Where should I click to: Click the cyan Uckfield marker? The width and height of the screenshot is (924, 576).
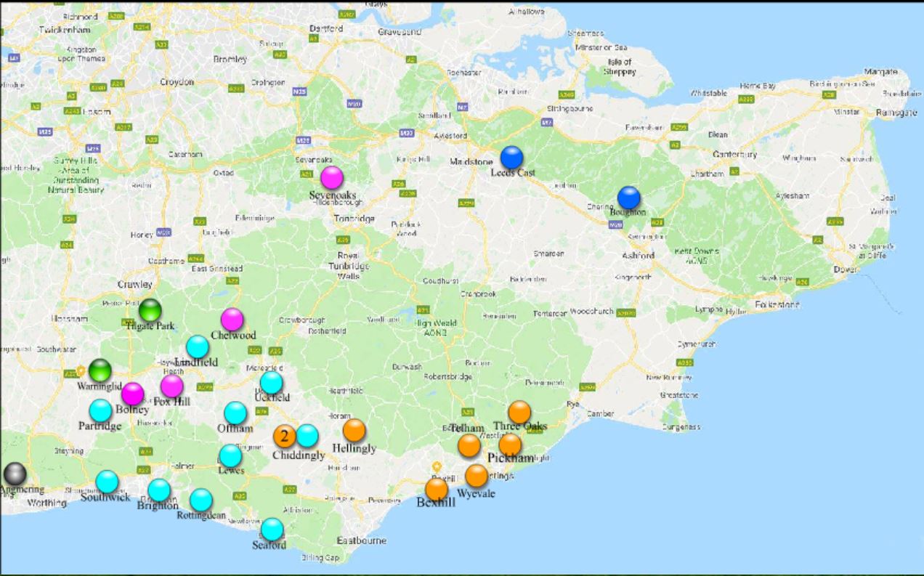[272, 383]
